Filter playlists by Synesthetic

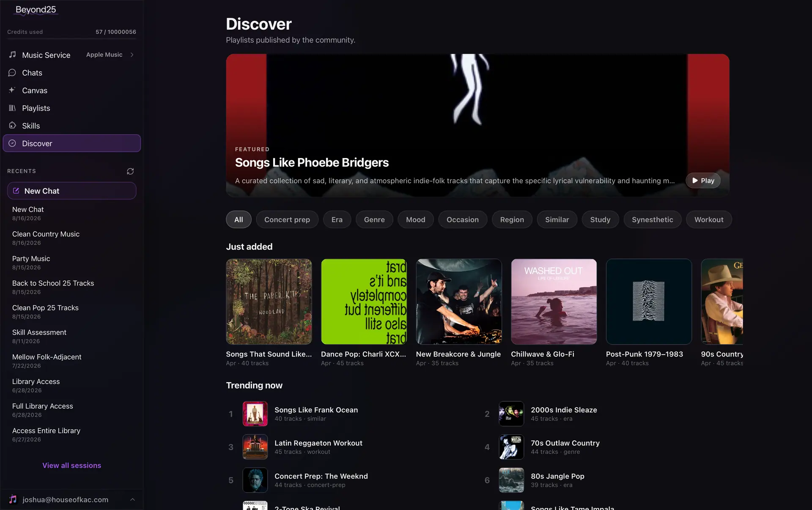653,219
